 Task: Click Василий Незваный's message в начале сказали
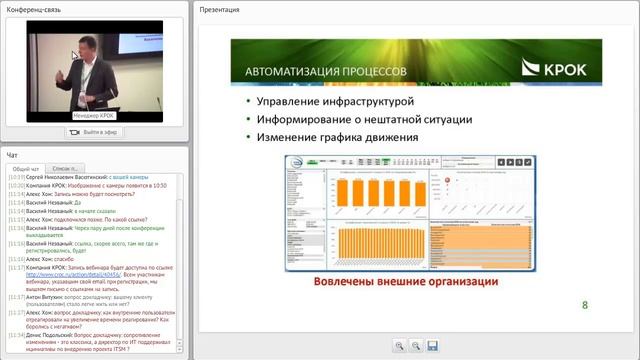point(62,211)
